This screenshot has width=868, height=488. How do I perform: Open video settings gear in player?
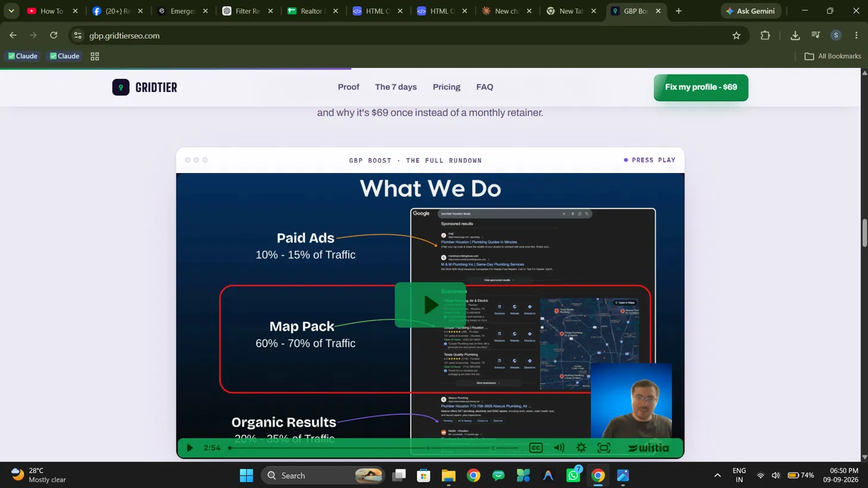click(581, 448)
